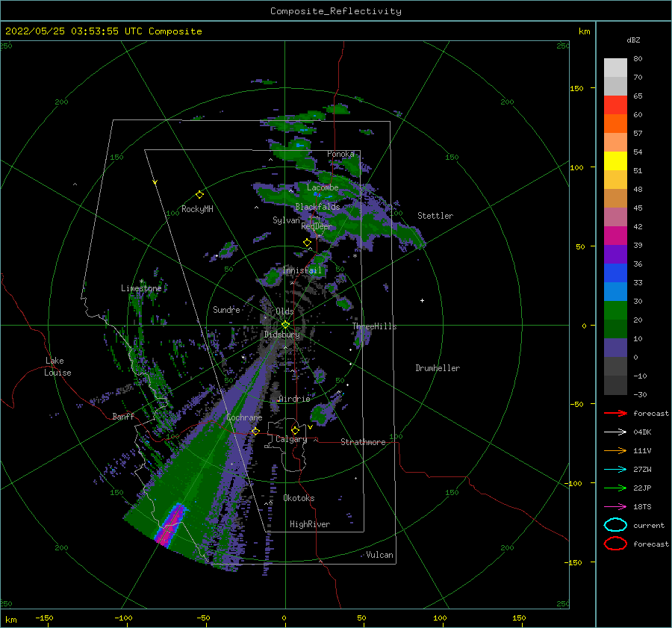Click yellow diamond marker above RockyMH
Image resolution: width=672 pixels, height=628 pixels.
click(199, 195)
